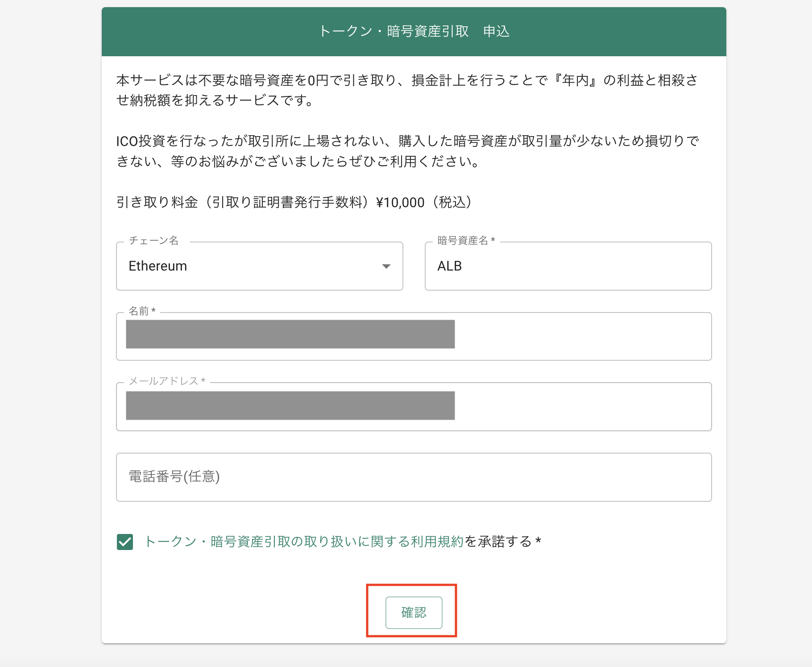Expand the Ethereum chain selector
This screenshot has width=812, height=667.
386,267
